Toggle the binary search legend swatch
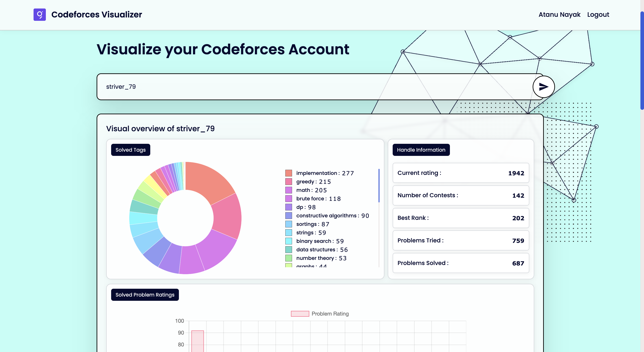 [288, 241]
